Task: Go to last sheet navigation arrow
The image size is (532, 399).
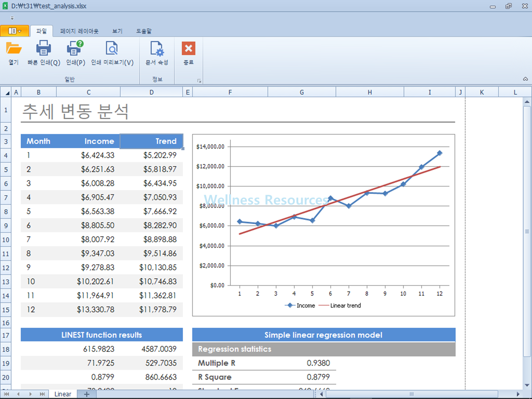Action: [x=42, y=394]
